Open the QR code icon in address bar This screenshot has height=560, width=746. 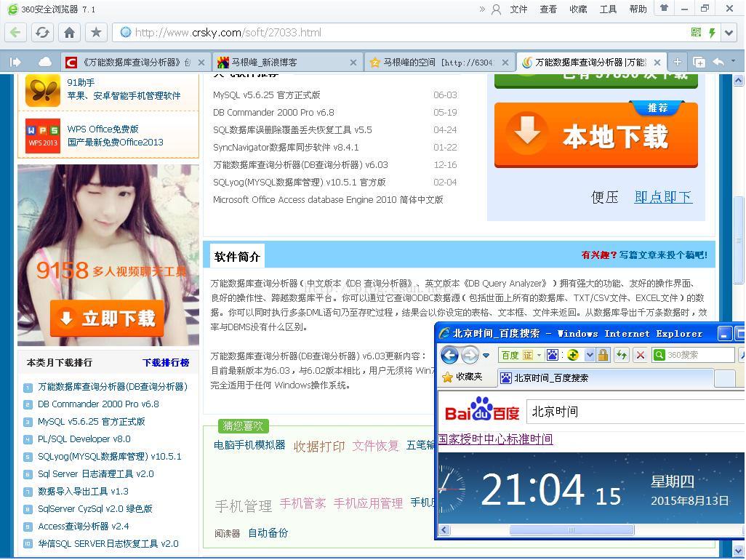696,32
